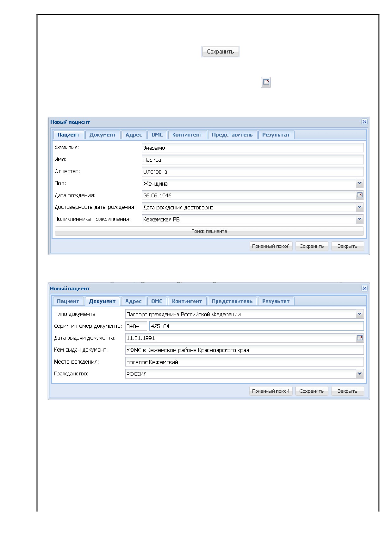The image size is (392, 555).
Task: Click Закрыть button in lower dialog
Action: point(347,391)
